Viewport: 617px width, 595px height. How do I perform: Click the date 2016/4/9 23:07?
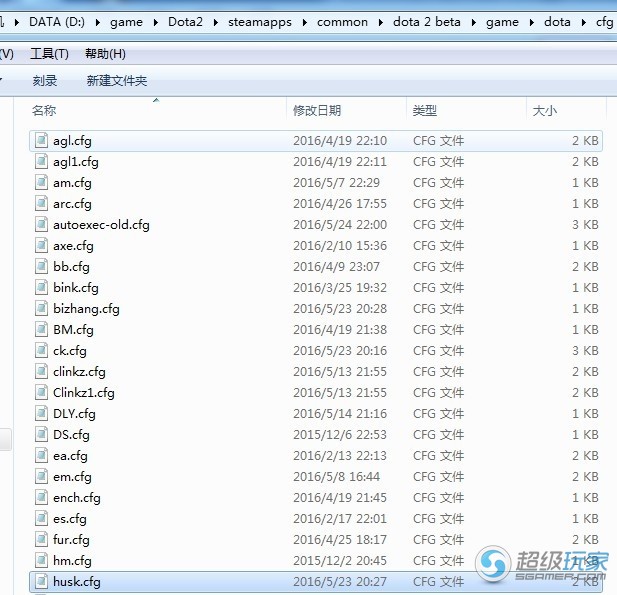tap(336, 266)
